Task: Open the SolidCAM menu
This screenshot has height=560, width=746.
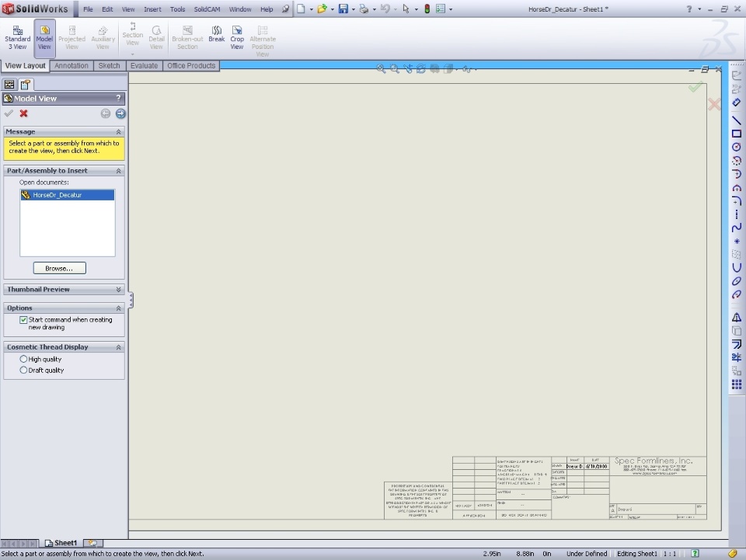Action: click(x=207, y=9)
